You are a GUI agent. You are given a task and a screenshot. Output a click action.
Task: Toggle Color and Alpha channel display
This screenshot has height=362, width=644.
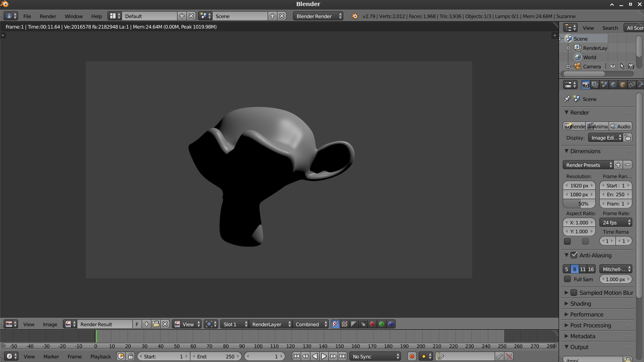point(335,324)
